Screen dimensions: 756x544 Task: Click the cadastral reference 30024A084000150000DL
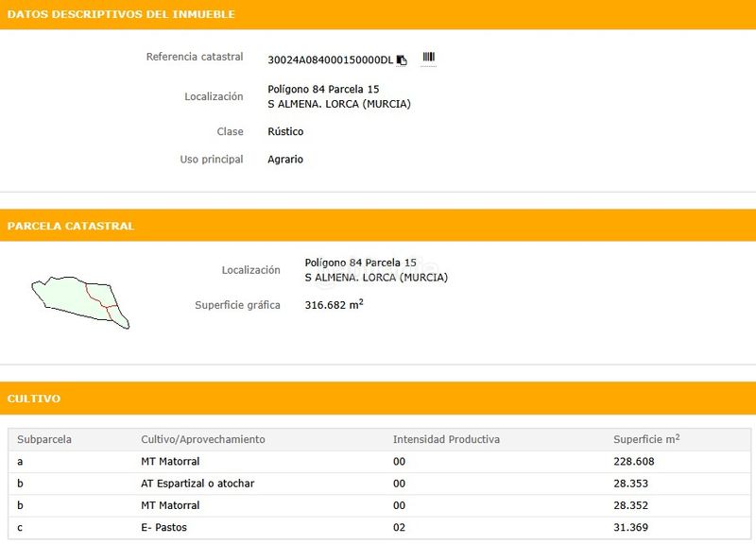point(330,59)
